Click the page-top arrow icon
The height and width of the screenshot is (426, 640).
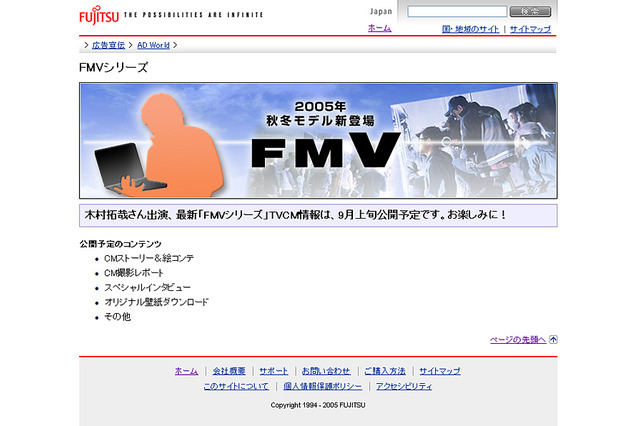(x=553, y=339)
